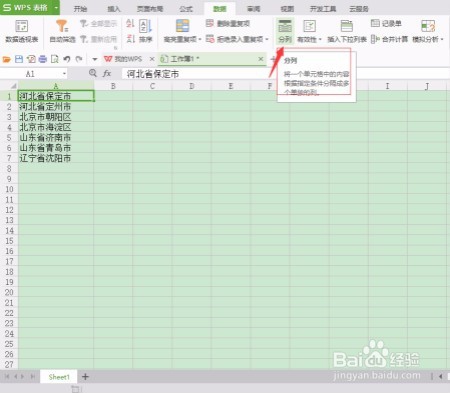Screen dimensions: 450x393
Task: Expand the 拒绝录入重复项 dropdown arrow
Action: (x=267, y=39)
